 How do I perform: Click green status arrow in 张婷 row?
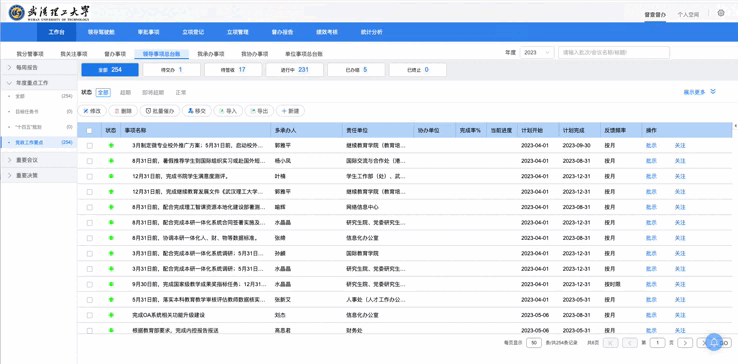tap(111, 238)
